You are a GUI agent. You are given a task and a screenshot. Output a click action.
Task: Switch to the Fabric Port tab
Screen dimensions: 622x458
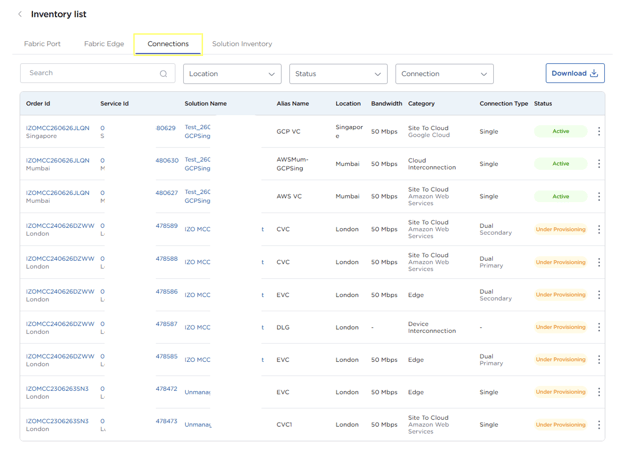click(x=42, y=44)
